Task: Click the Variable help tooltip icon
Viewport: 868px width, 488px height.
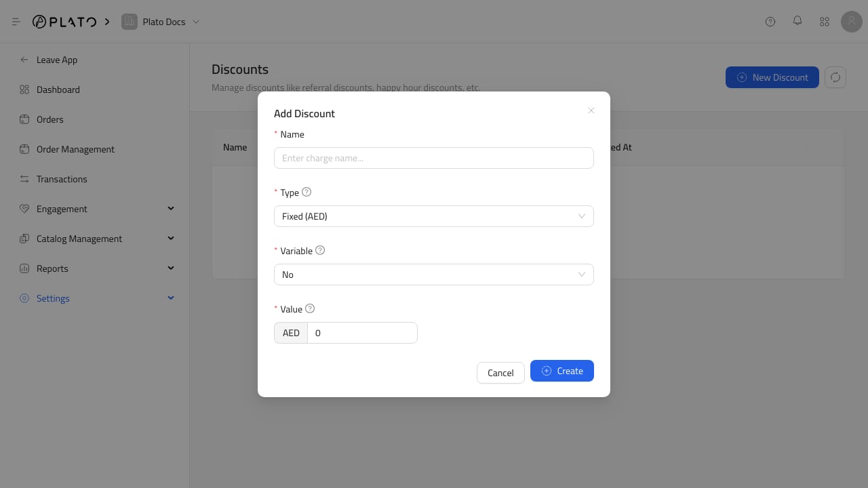Action: coord(320,250)
